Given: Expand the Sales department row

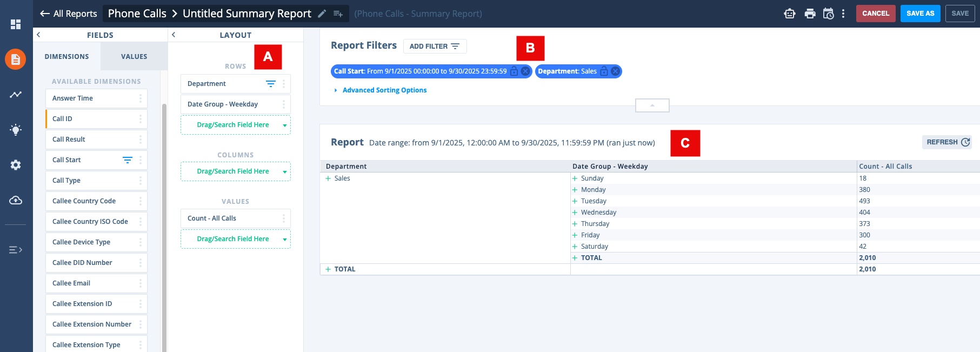Looking at the screenshot, I should pos(328,178).
